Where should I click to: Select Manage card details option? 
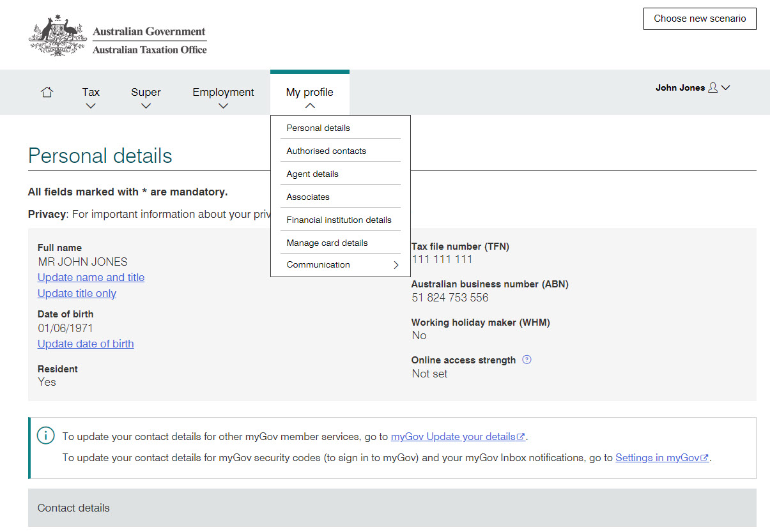[x=327, y=243]
